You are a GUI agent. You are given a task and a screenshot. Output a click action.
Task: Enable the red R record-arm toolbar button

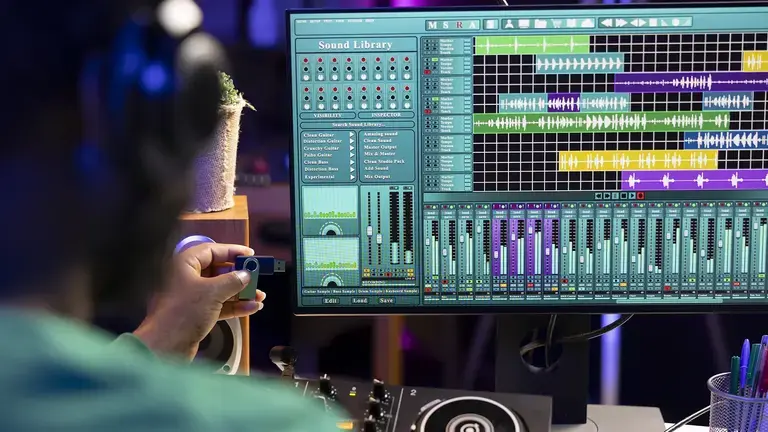click(x=459, y=24)
